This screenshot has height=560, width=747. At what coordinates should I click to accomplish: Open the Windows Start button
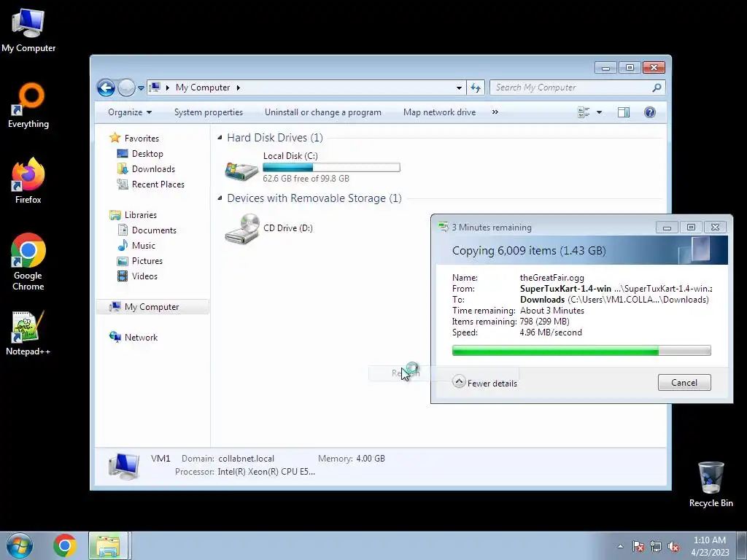20,545
